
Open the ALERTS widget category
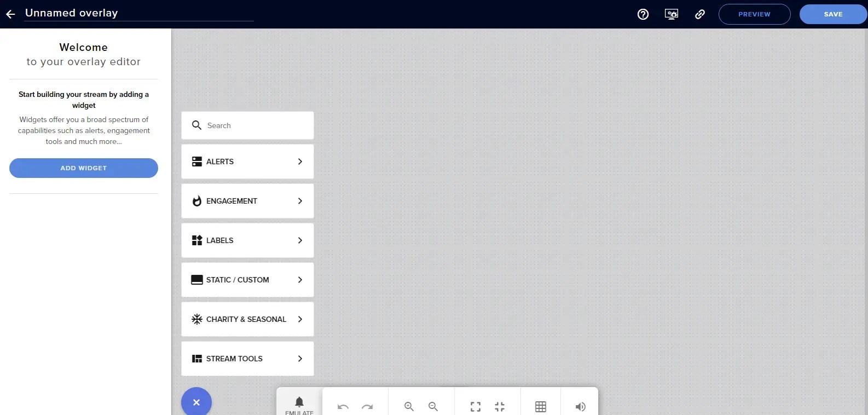247,162
